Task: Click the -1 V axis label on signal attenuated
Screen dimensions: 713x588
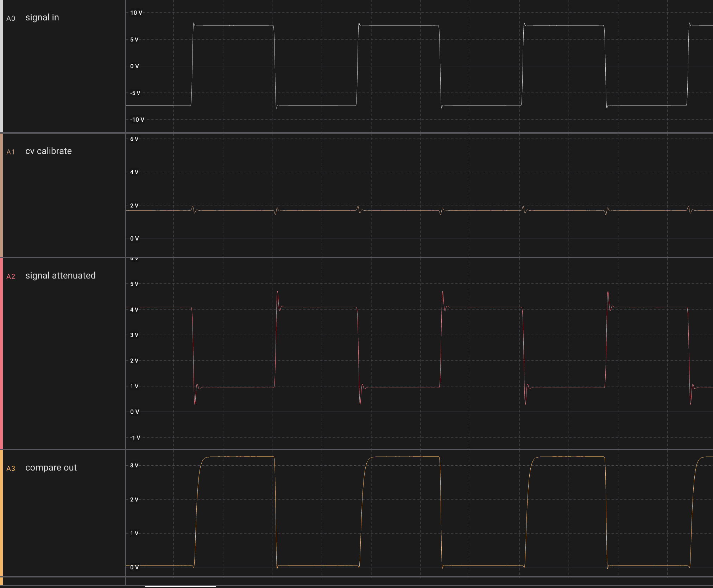Action: [135, 437]
